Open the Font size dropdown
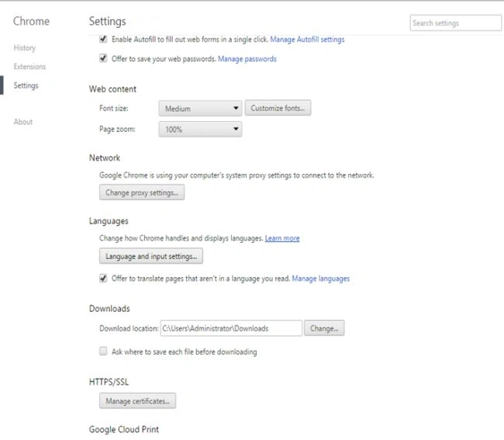504x440 pixels. tap(200, 109)
